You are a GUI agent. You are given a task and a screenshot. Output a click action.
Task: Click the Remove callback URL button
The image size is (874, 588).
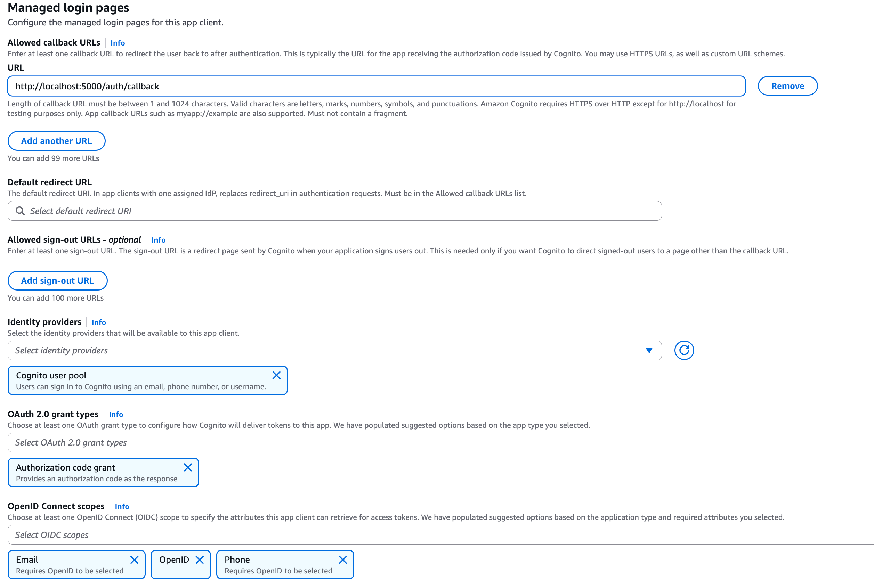tap(787, 86)
